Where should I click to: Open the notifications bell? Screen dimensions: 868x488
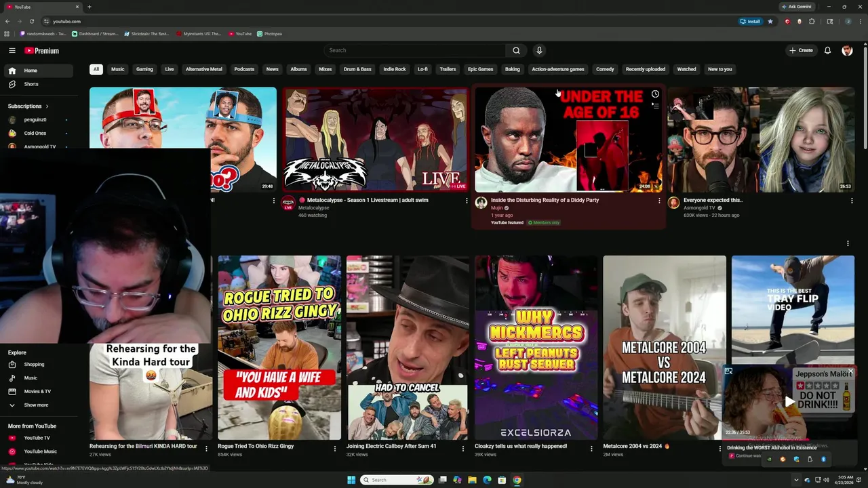point(827,50)
